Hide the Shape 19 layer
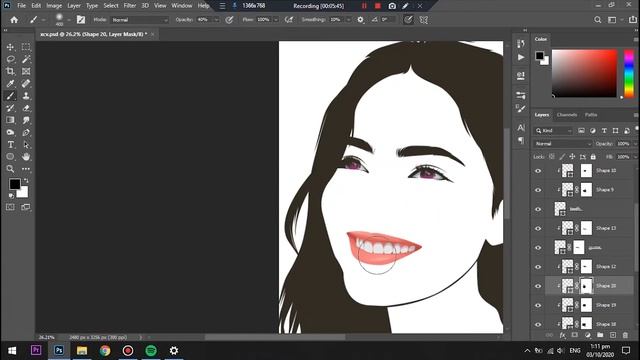 pyautogui.click(x=538, y=305)
